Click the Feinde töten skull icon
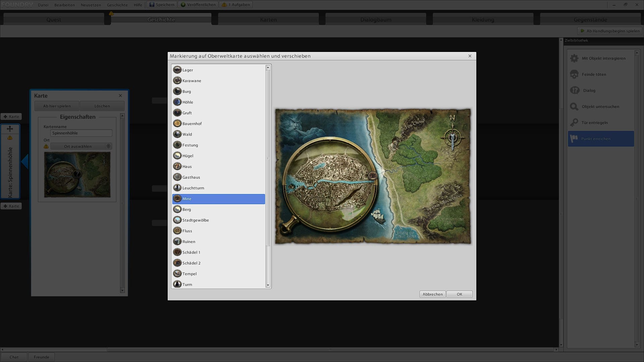 pos(574,74)
